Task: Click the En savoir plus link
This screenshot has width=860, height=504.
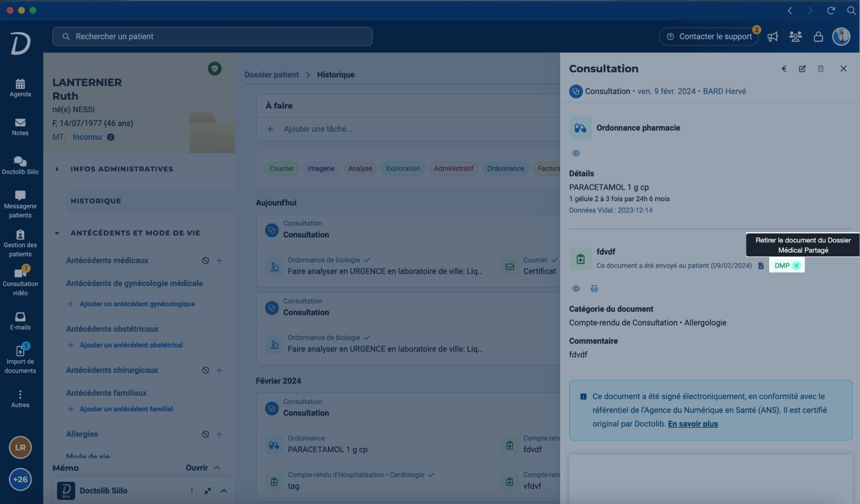Action: point(693,424)
